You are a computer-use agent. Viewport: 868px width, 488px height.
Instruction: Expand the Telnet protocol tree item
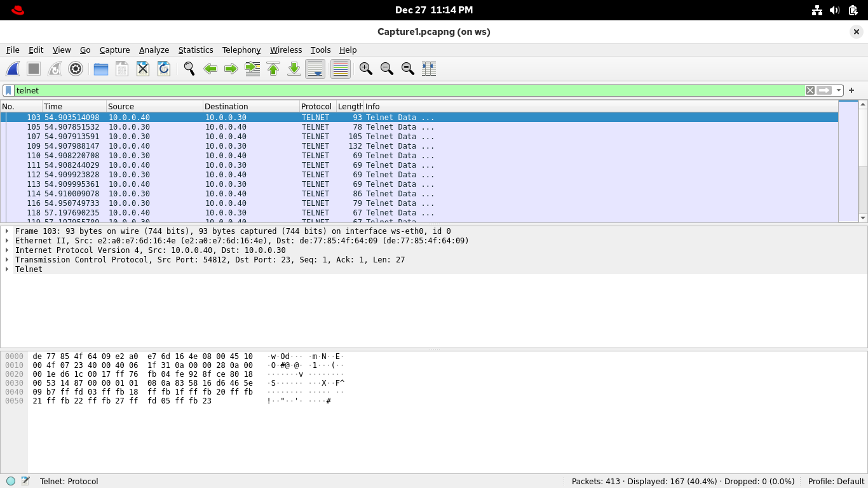click(x=7, y=269)
